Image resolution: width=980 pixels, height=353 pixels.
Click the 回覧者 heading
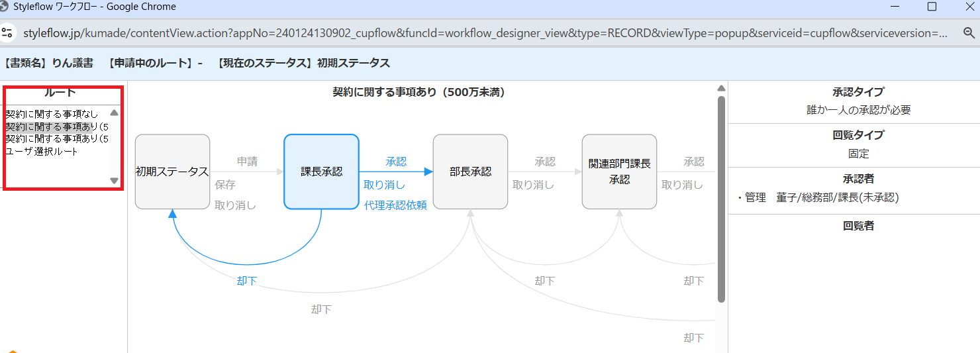[x=858, y=226]
